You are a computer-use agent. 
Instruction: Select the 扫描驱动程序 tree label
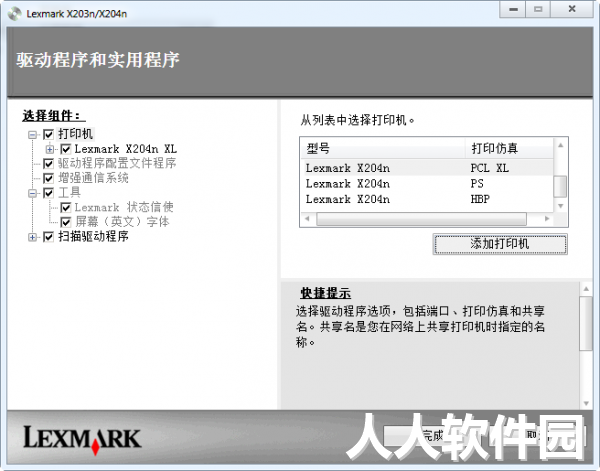point(93,236)
